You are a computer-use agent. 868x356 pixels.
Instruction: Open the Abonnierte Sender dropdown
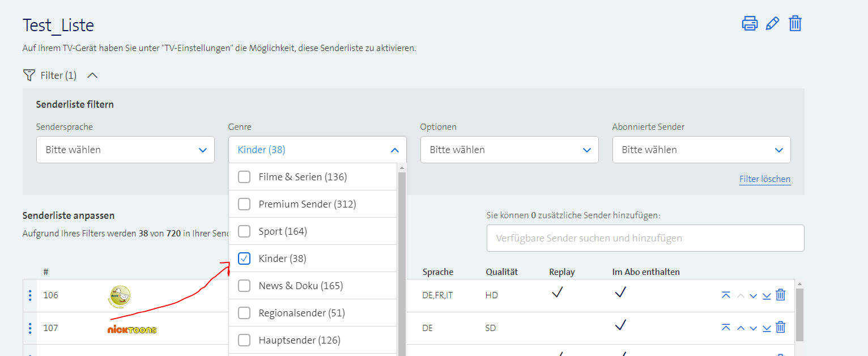[701, 150]
